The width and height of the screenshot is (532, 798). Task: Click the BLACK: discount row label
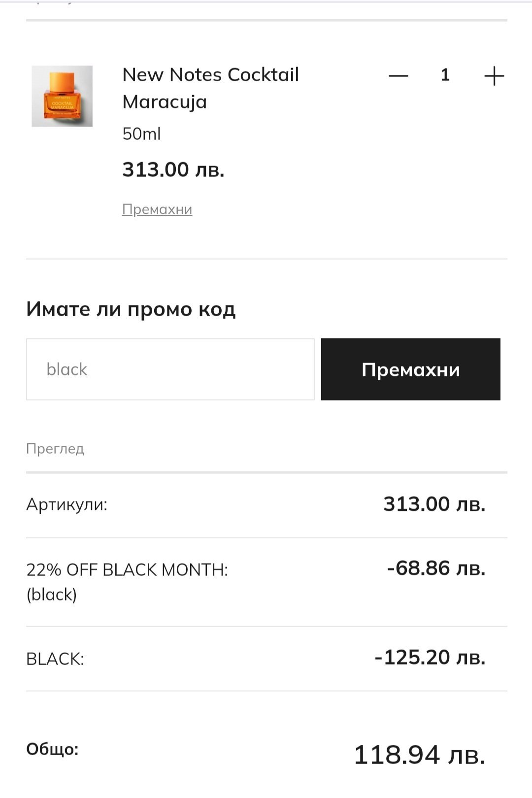55,659
